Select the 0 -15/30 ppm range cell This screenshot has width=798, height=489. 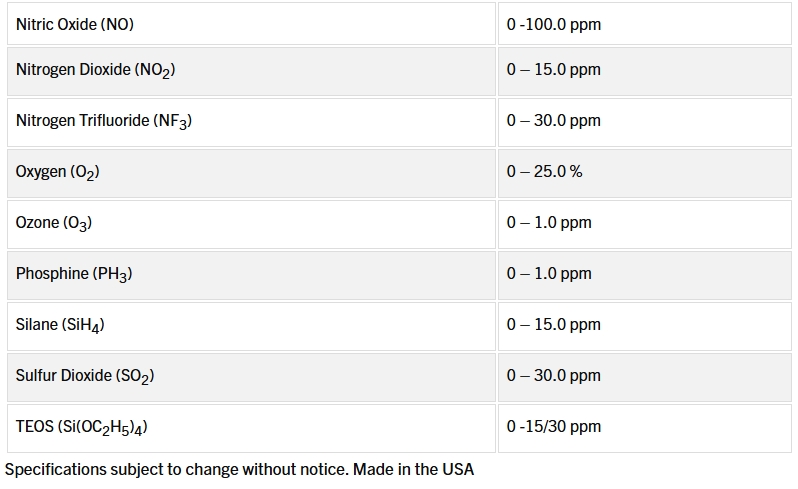point(553,427)
